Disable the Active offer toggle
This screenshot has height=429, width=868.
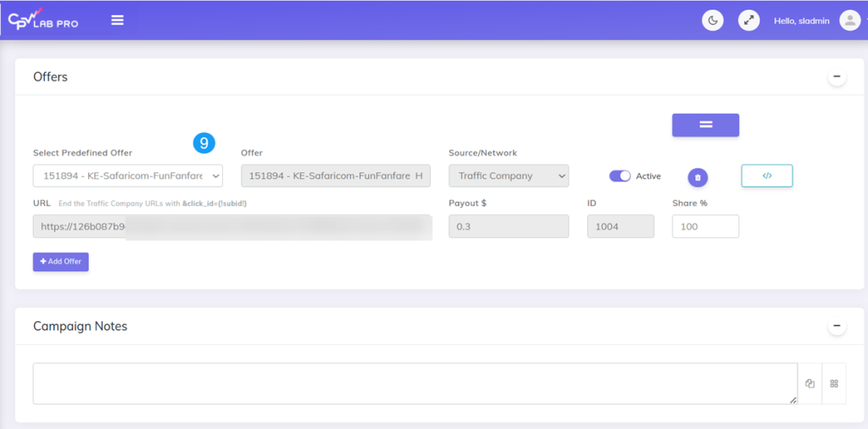coord(620,176)
